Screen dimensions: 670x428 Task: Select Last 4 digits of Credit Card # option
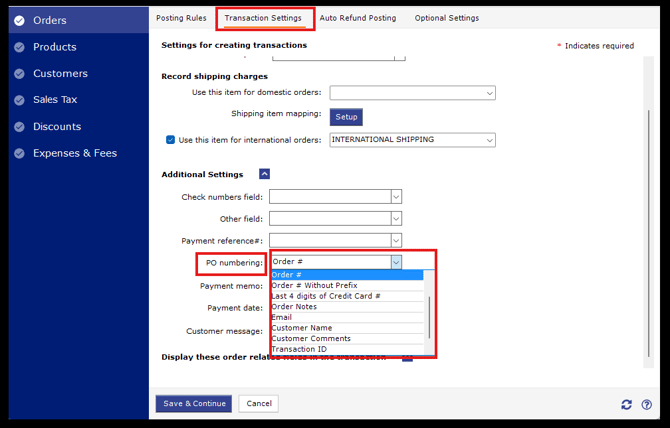(x=326, y=296)
